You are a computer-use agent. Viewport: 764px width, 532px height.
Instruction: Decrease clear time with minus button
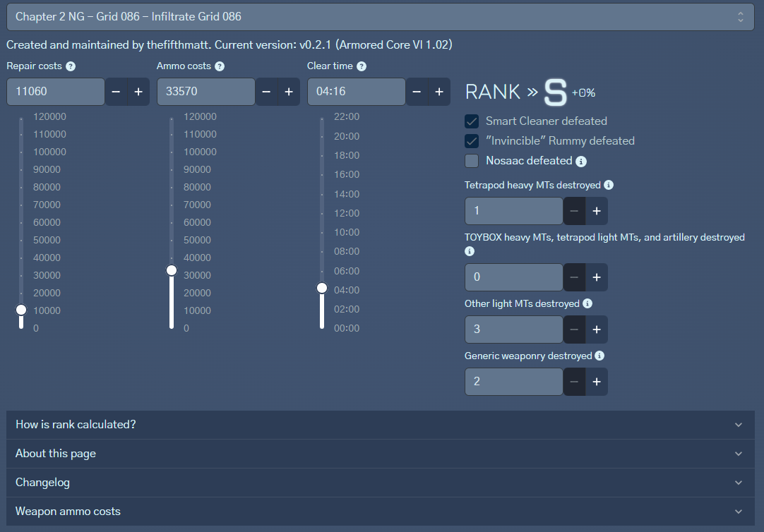(417, 92)
